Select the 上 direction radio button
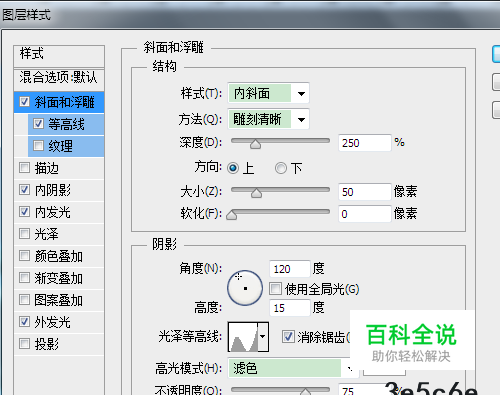 click(x=233, y=168)
